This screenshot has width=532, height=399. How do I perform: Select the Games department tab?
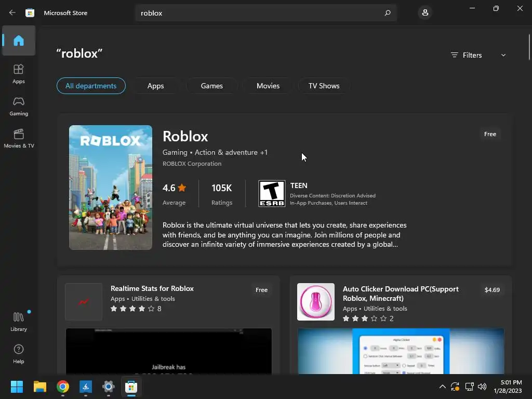[x=212, y=86]
